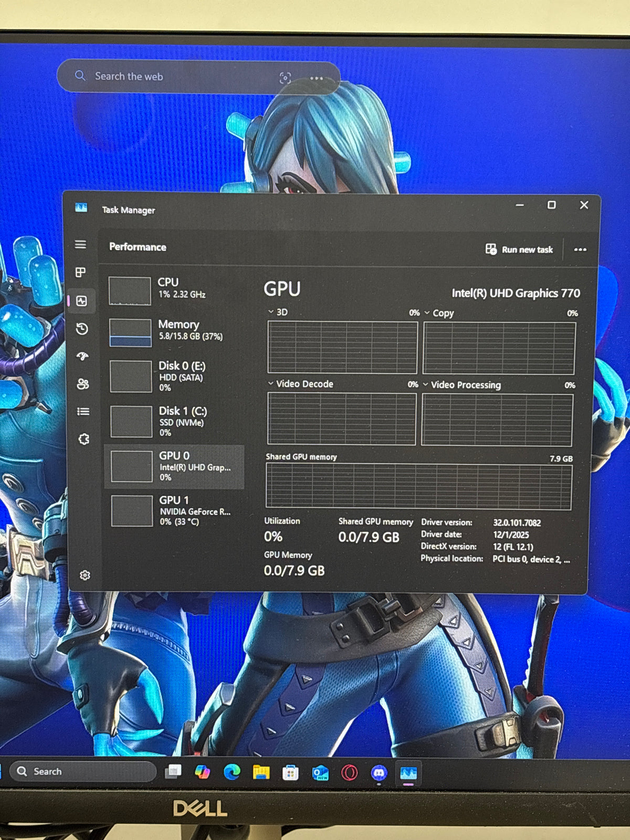
Task: Select GPU 0 Intel UHD item
Action: [x=175, y=467]
